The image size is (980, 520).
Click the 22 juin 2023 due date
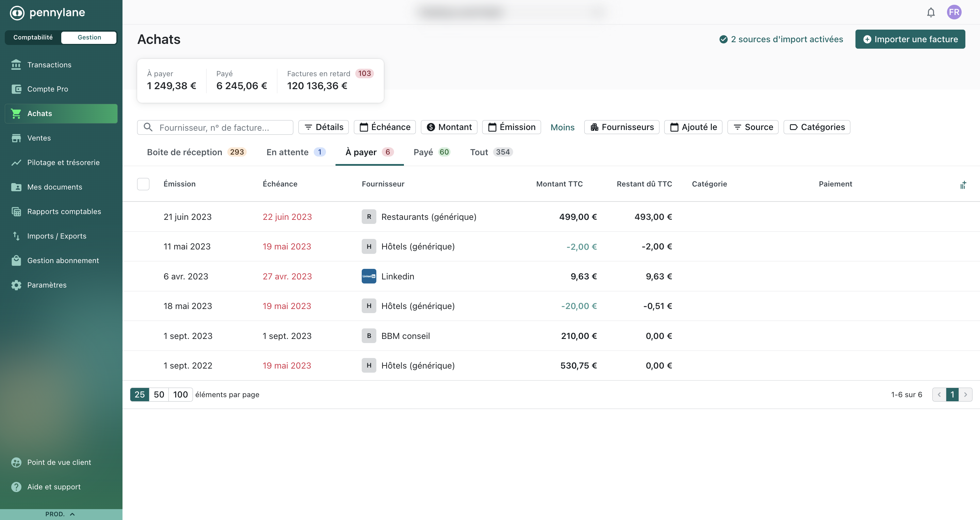point(287,217)
